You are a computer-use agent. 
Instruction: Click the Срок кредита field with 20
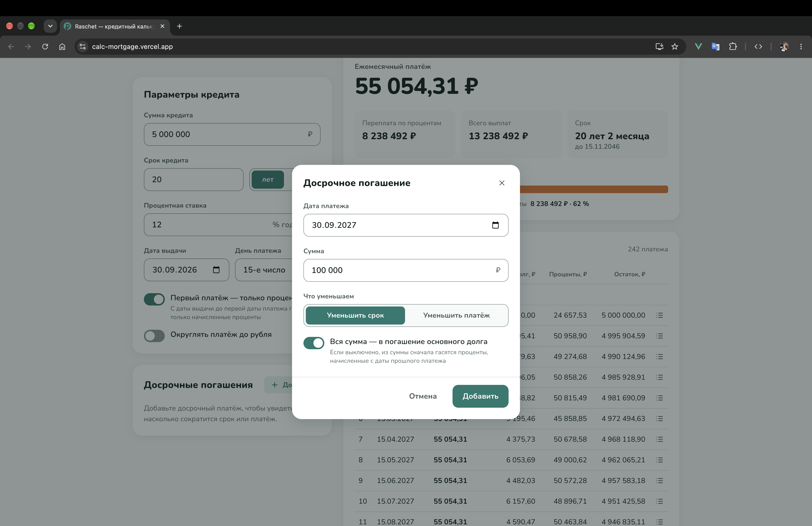194,180
